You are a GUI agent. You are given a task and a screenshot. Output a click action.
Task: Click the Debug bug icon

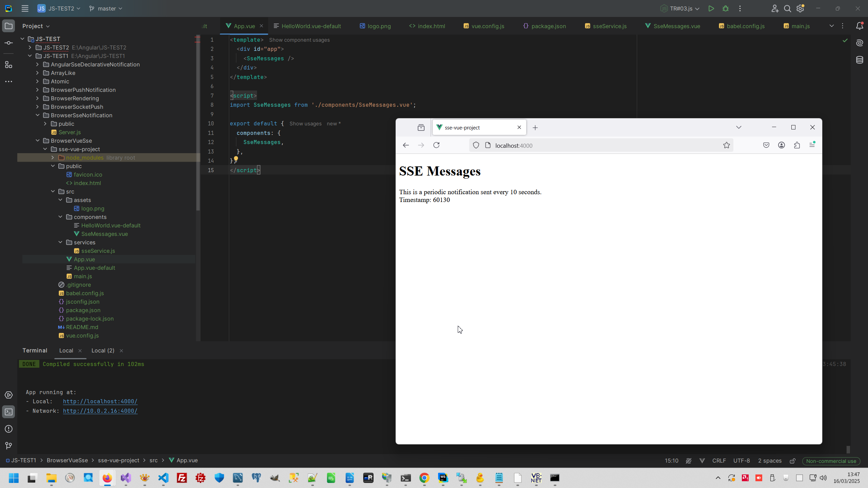726,8
